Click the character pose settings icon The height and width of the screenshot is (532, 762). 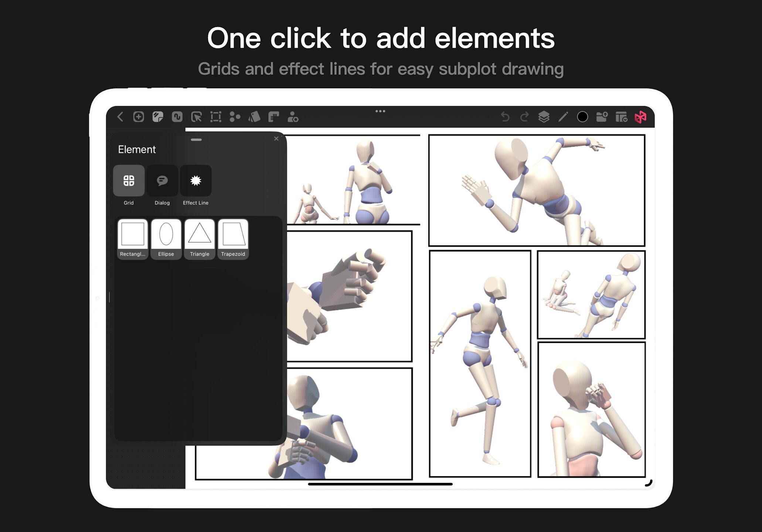pyautogui.click(x=293, y=117)
